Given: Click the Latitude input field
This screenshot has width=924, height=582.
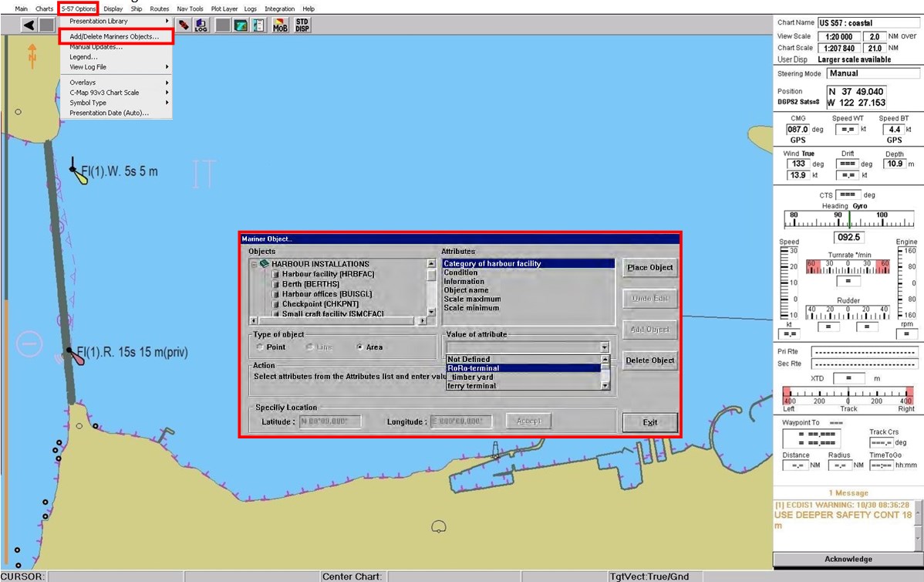Looking at the screenshot, I should [330, 421].
